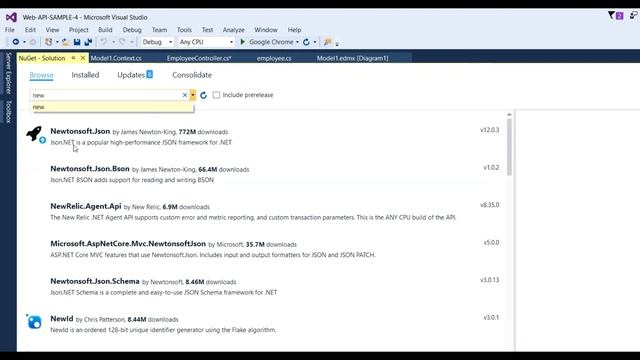Click the NewId package icon
The height and width of the screenshot is (360, 640).
coord(34,322)
